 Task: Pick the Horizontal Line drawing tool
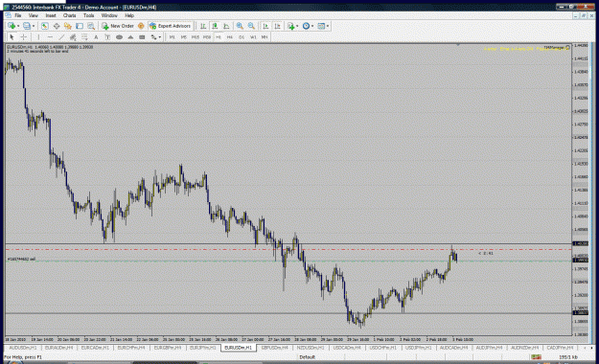50,37
